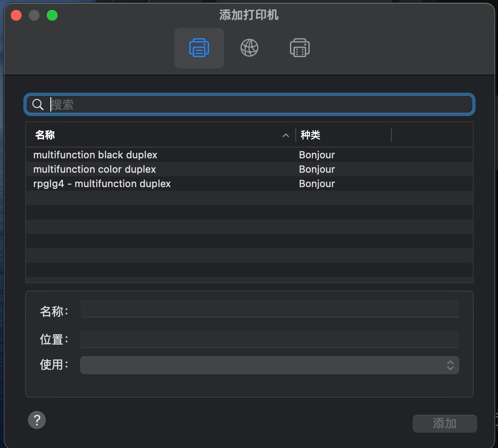The height and width of the screenshot is (448, 498).
Task: Open the 使用 driver dropdown
Action: click(x=269, y=365)
